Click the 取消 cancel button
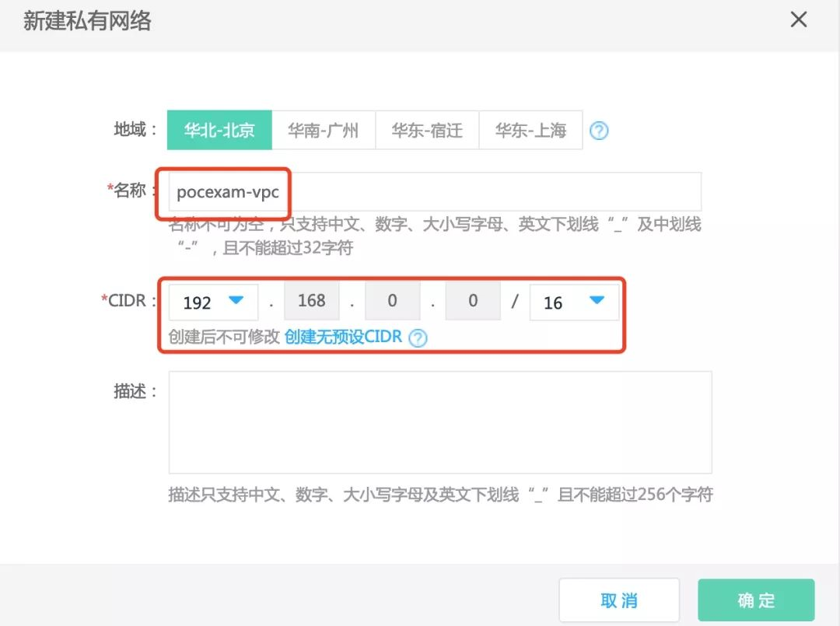840x626 pixels. coord(618,600)
